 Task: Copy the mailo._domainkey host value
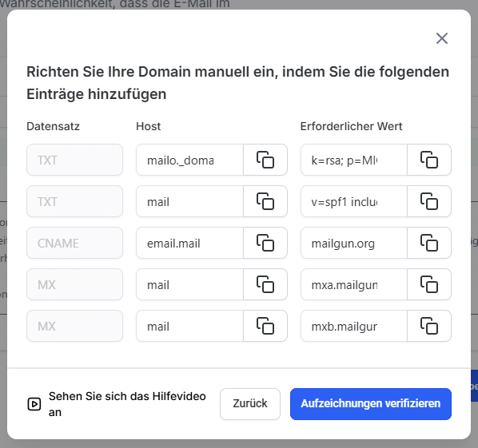pyautogui.click(x=265, y=160)
